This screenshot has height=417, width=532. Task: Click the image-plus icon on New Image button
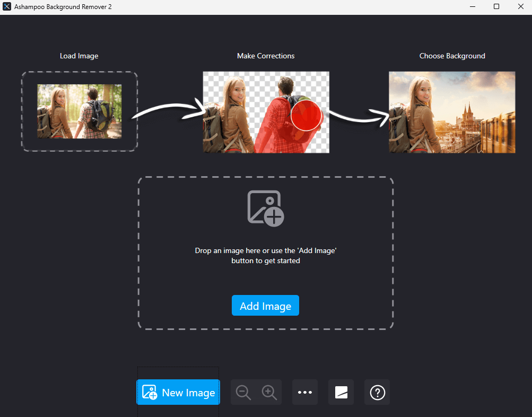tap(149, 392)
